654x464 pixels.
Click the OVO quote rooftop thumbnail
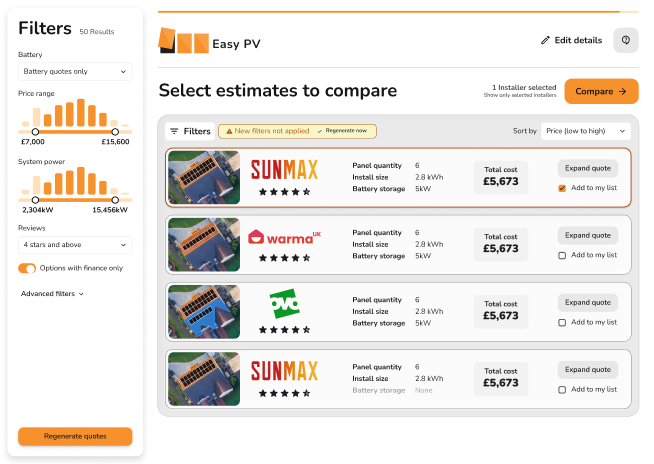(204, 312)
